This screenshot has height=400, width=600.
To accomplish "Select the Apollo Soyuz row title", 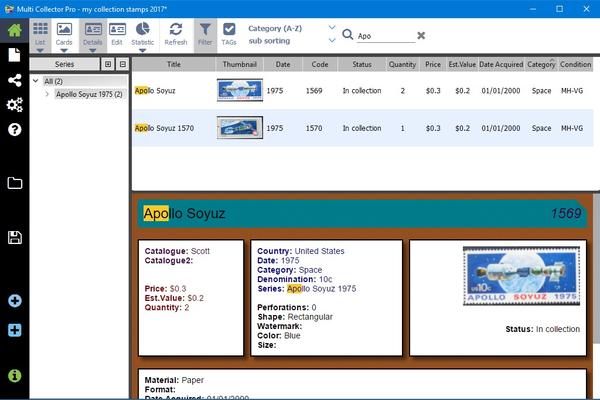I will [x=155, y=91].
